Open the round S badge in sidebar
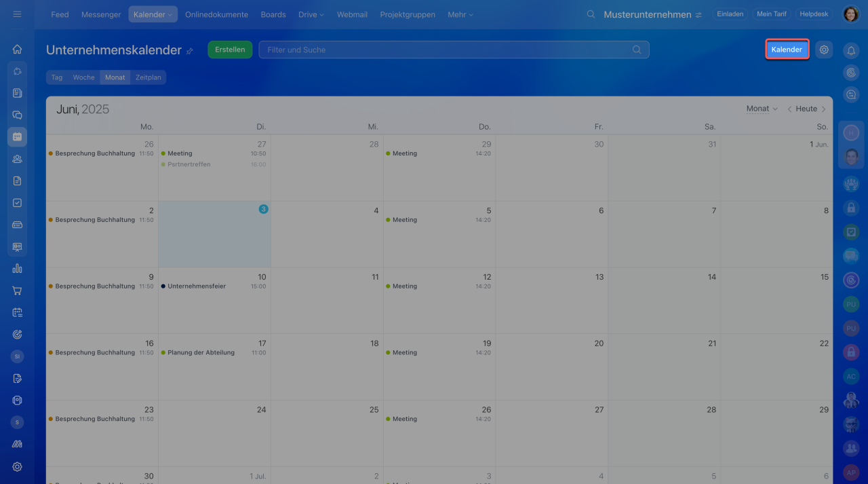Viewport: 868px width, 484px height. coord(17,422)
